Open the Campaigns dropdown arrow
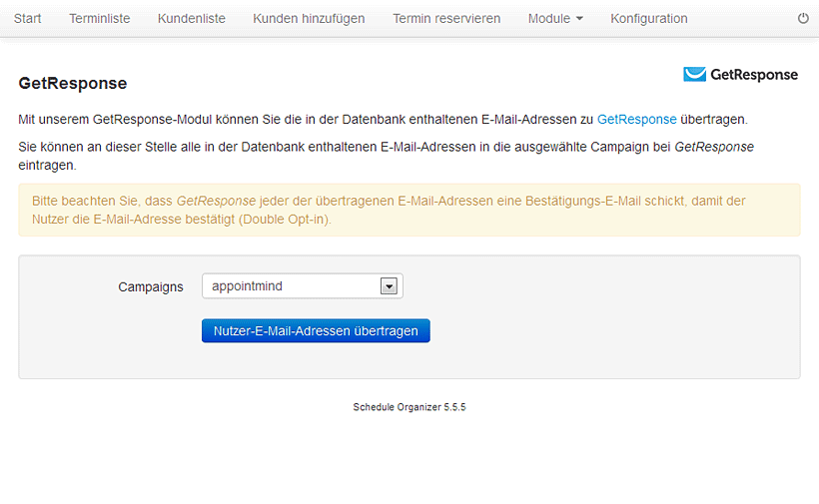Viewport: 819px width, 504px height. point(389,285)
